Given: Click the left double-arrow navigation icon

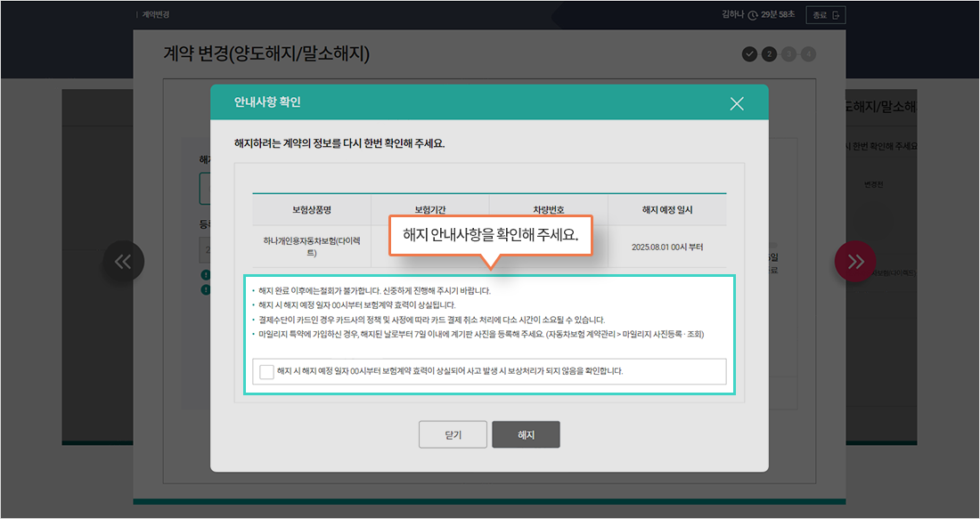Looking at the screenshot, I should 124,261.
